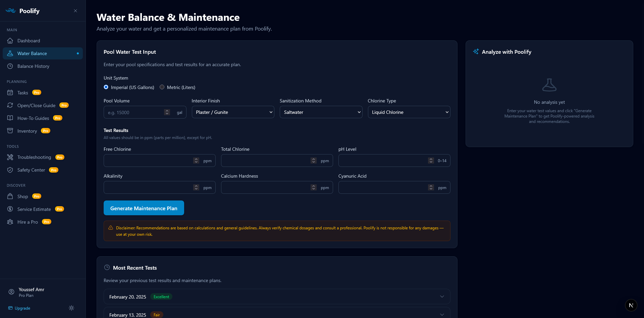The image size is (644, 318).
Task: Click the Upgrade link
Action: click(x=19, y=308)
